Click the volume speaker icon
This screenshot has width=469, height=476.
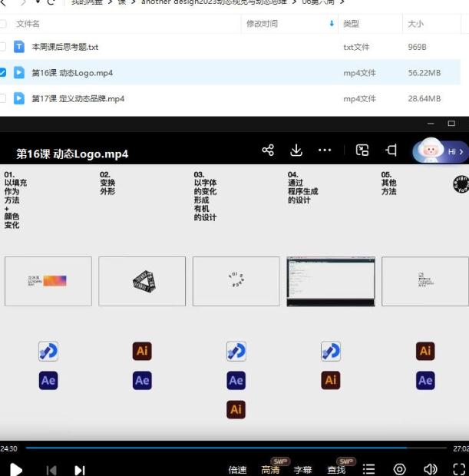pos(431,469)
